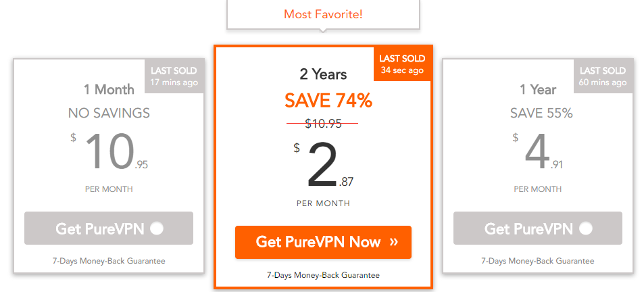This screenshot has height=292, width=644.
Task: Click the 7-Days Money-Back Guarantee under 2 Years plan
Action: pos(323,274)
